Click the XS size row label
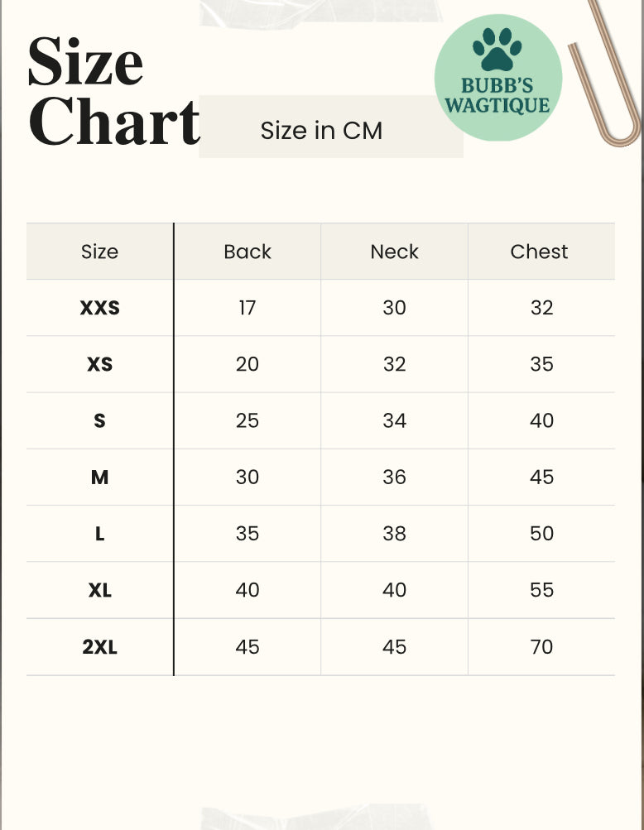Viewport: 644px width, 830px height. pos(99,364)
